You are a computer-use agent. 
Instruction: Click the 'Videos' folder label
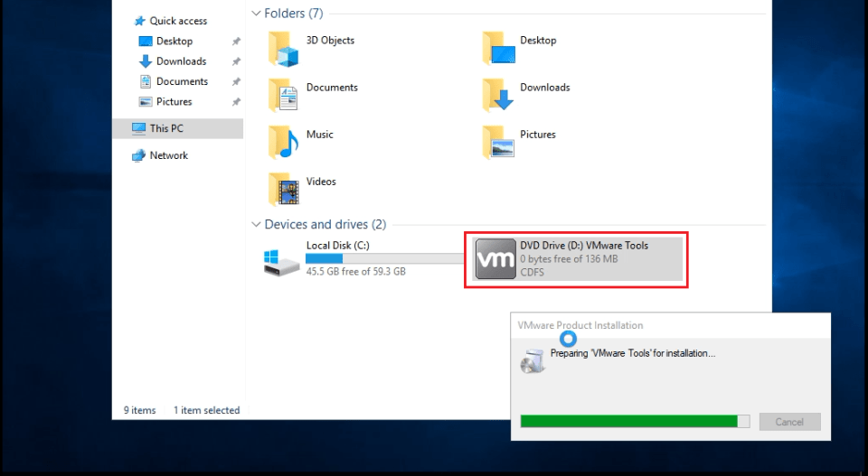pyautogui.click(x=321, y=182)
